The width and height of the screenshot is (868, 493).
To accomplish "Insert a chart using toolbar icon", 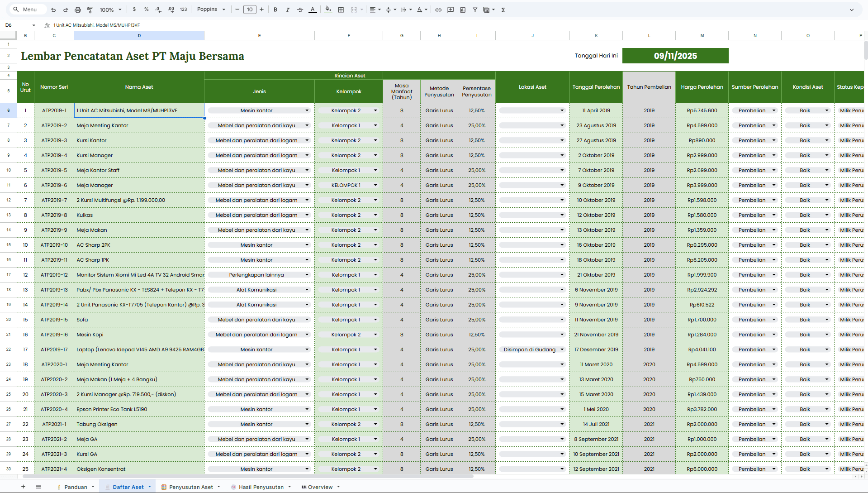I will click(x=463, y=10).
